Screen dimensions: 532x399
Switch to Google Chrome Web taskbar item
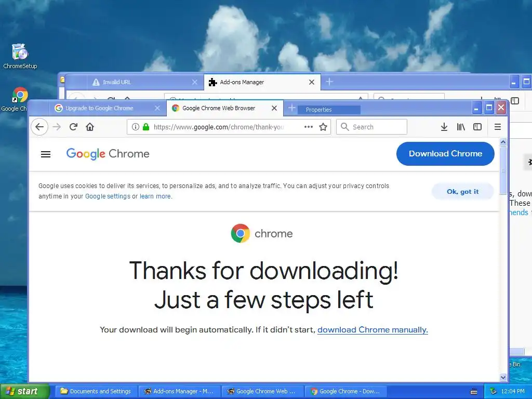(x=262, y=391)
